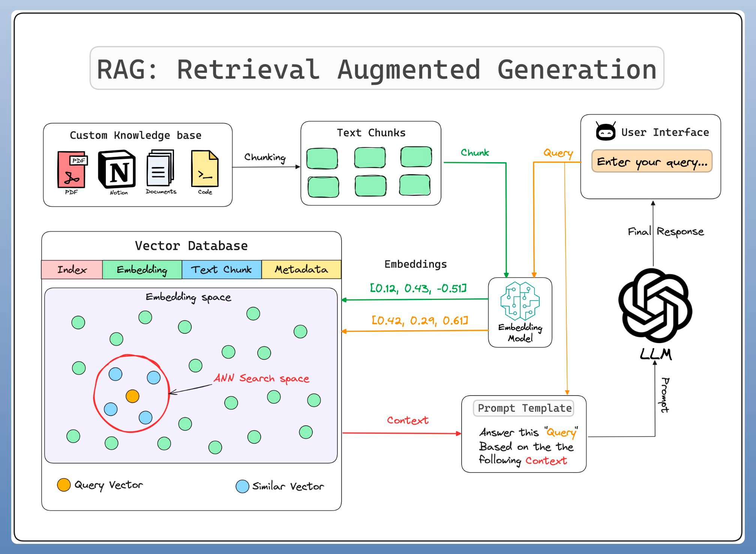Click the Final Response label
This screenshot has width=756, height=554.
[x=665, y=232]
